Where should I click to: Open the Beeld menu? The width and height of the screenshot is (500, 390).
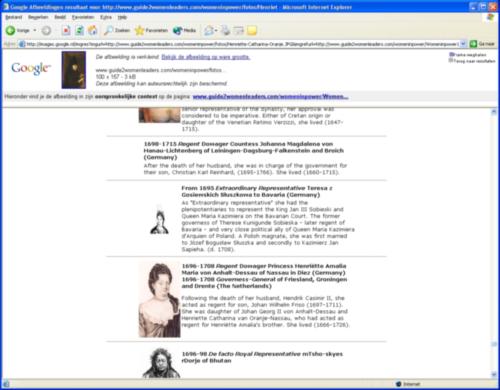click(x=60, y=17)
